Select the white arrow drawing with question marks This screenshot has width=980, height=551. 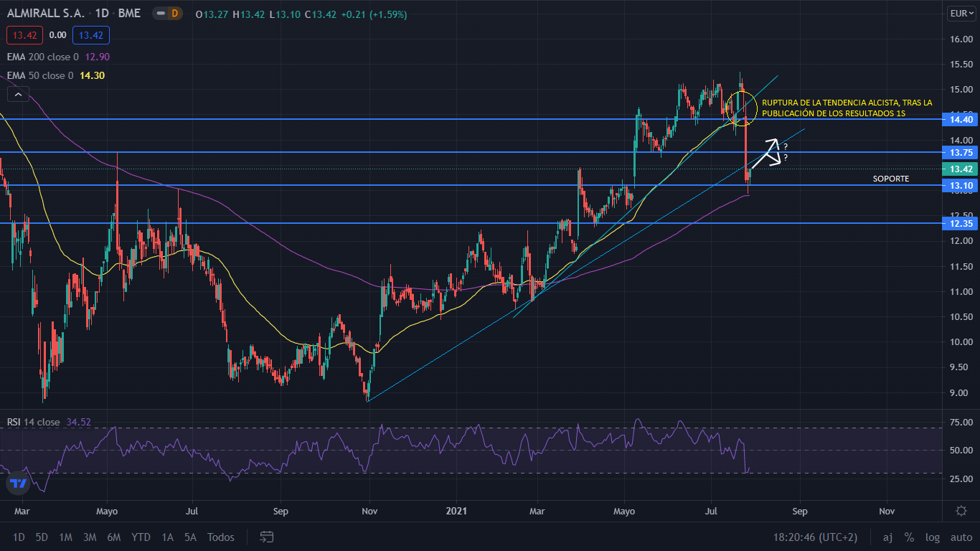pyautogui.click(x=768, y=153)
